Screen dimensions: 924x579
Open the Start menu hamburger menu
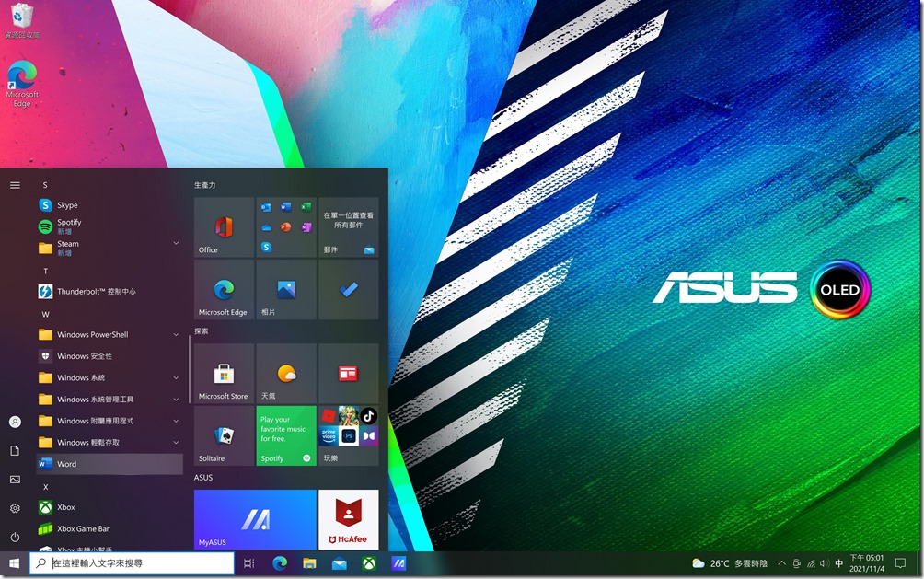14,184
